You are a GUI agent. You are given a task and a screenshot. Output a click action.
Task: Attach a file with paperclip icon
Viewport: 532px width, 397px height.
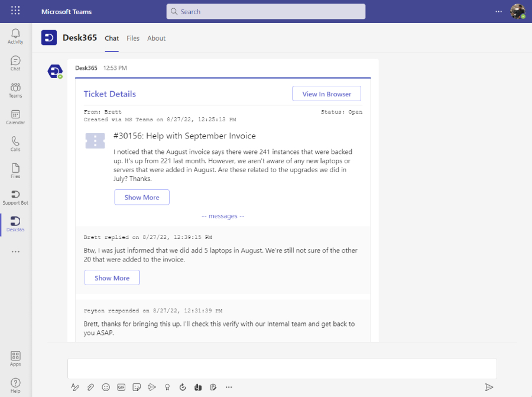(x=90, y=387)
